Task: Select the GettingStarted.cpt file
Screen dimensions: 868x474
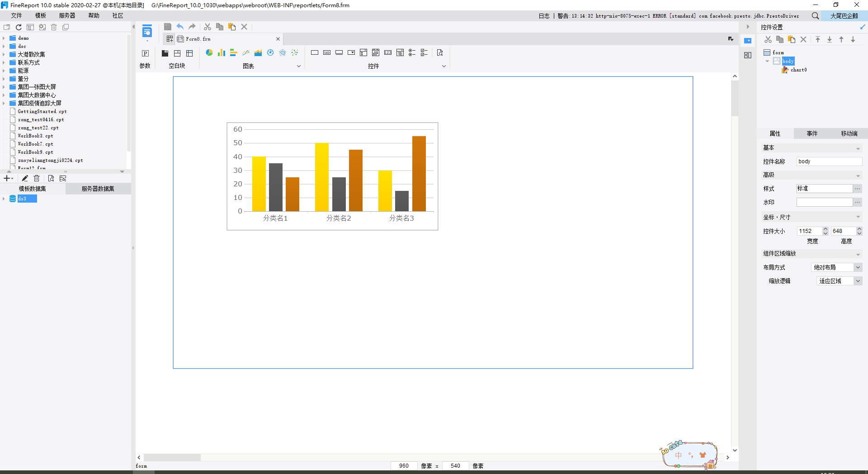Action: 42,111
